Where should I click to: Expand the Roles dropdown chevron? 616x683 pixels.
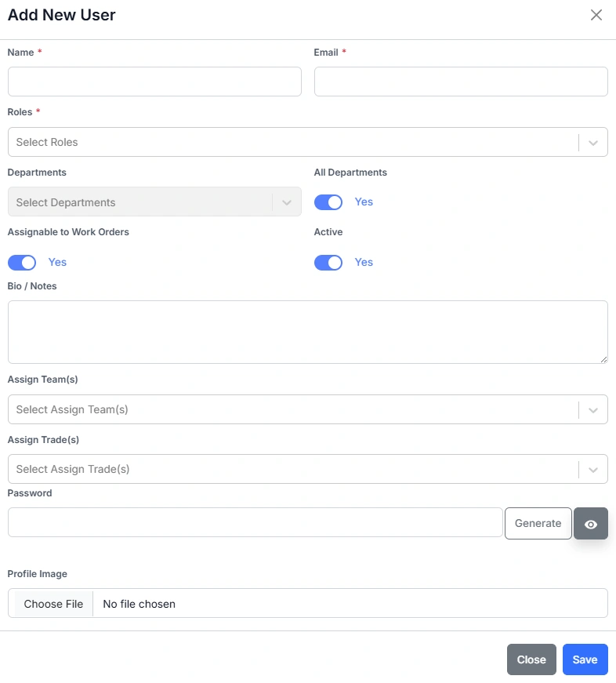pyautogui.click(x=593, y=143)
